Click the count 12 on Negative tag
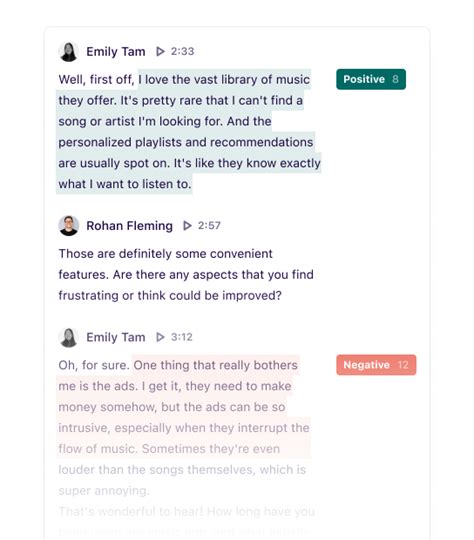This screenshot has width=474, height=540. pos(403,365)
